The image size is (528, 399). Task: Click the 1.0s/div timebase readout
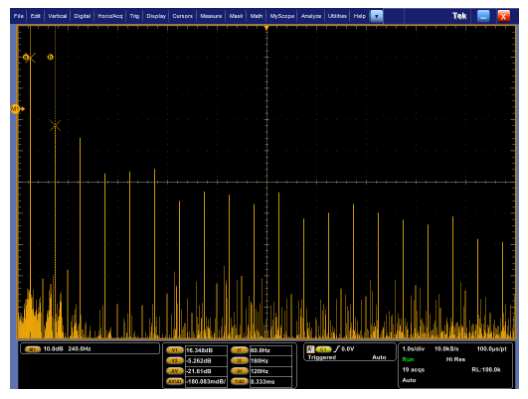[x=414, y=349]
